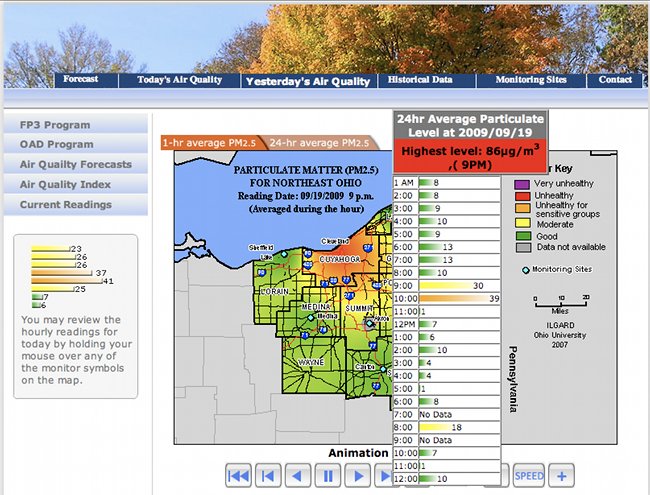Click the CUYAHOGA county label
This screenshot has height=495, width=650.
pyautogui.click(x=340, y=260)
